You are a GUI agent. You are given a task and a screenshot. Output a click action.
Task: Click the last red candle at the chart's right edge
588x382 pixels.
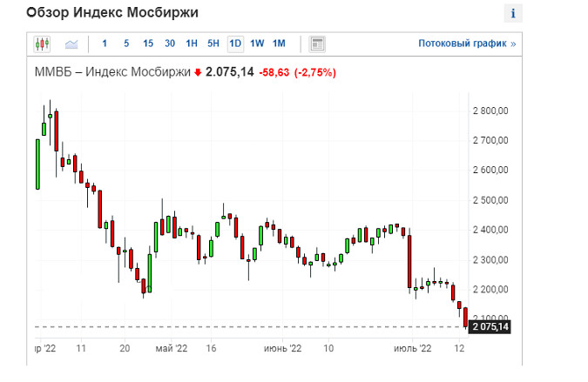point(465,318)
